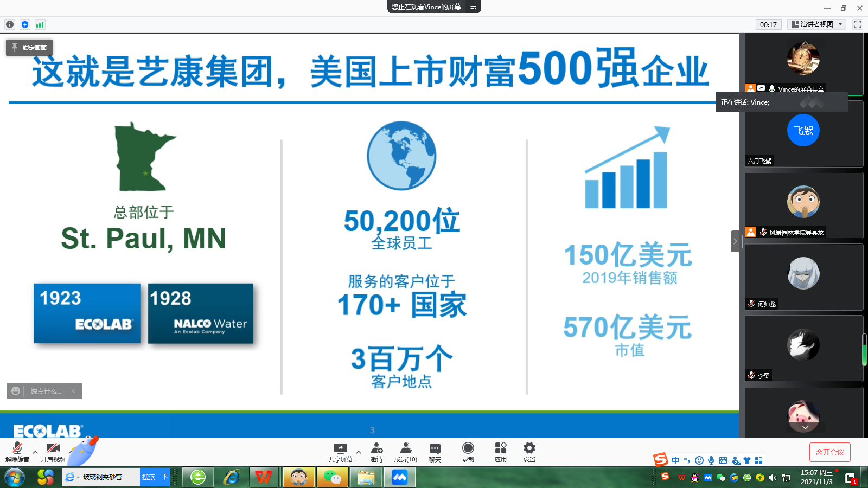Open menu next to 您正在观看Vince的屏幕
The width and height of the screenshot is (868, 488).
point(473,7)
